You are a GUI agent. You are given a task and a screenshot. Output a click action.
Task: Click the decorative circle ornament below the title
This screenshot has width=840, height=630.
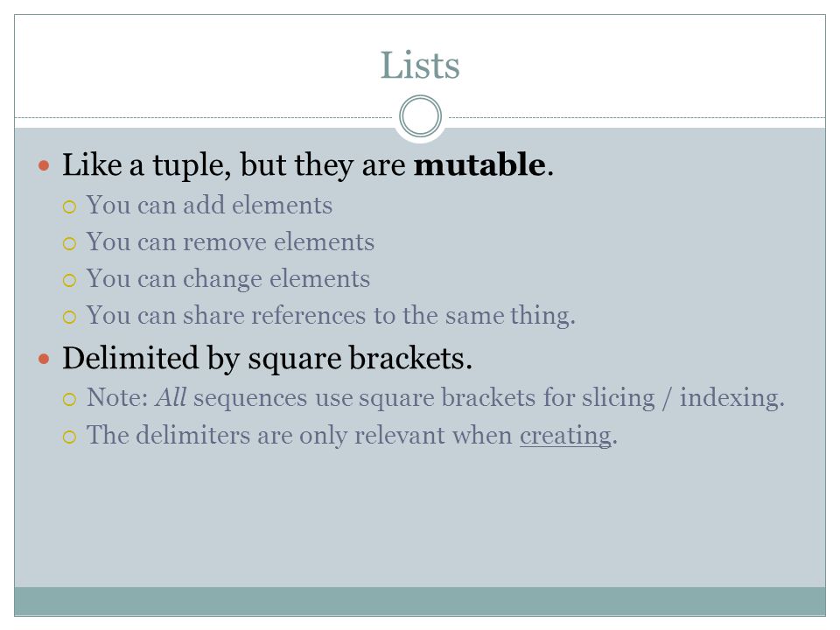click(x=421, y=116)
